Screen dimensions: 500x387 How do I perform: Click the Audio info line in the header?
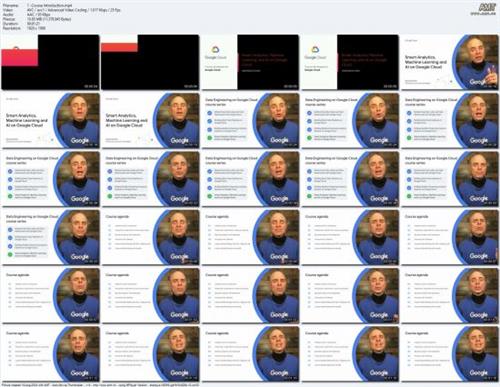27,15
